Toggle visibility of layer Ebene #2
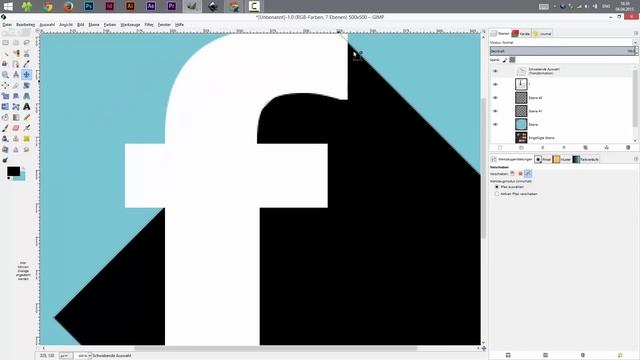 (495, 98)
